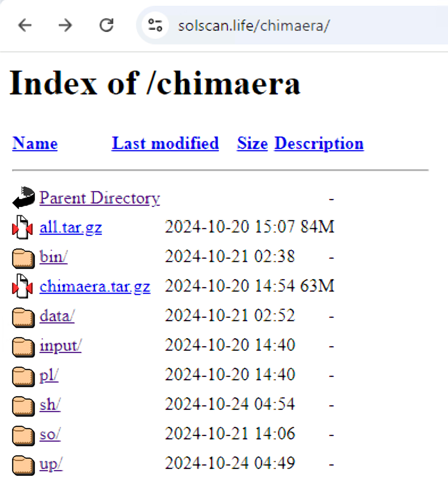Open the input/ directory
The image size is (448, 485).
coord(60,346)
